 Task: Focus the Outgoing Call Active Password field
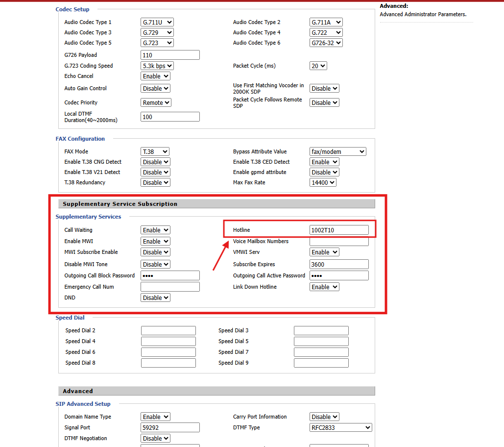339,275
